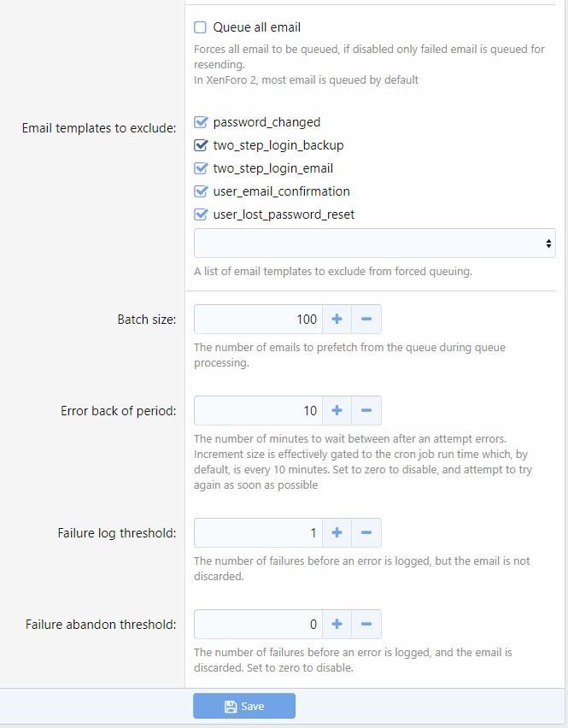
Task: Focus the Batch size number field
Action: tap(258, 320)
